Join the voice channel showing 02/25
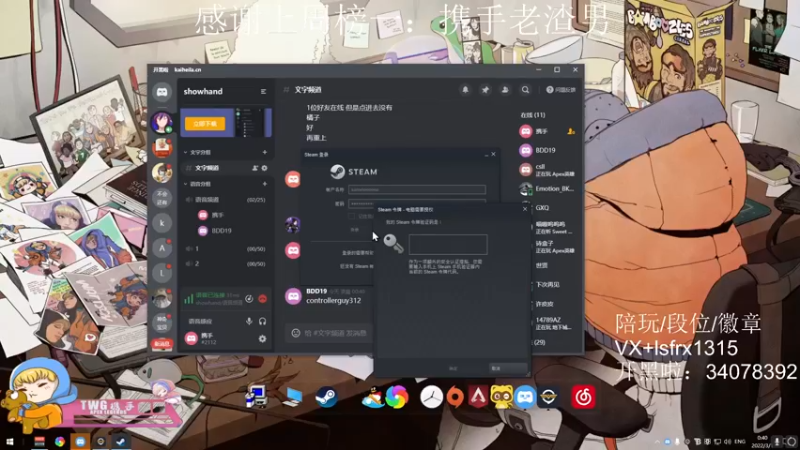This screenshot has width=800, height=450. (x=226, y=199)
